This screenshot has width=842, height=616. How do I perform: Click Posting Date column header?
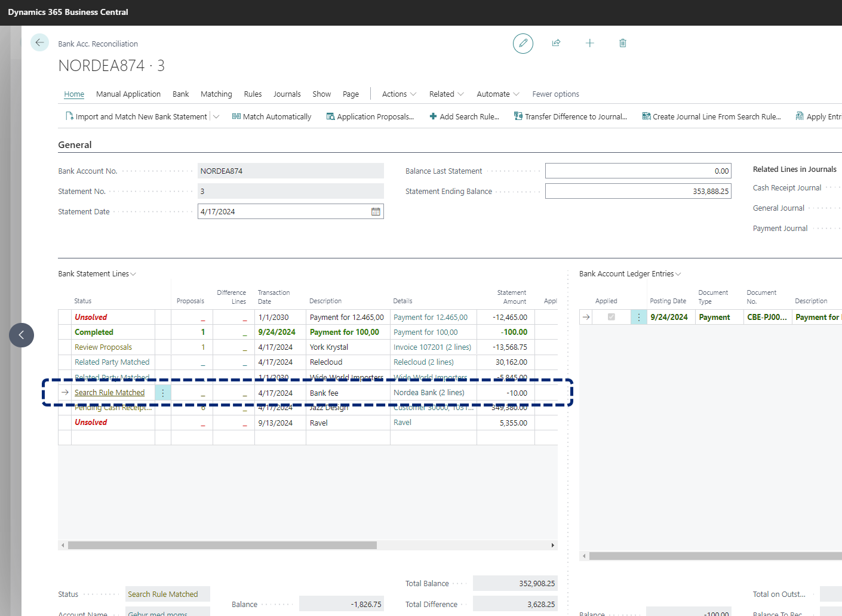(668, 301)
